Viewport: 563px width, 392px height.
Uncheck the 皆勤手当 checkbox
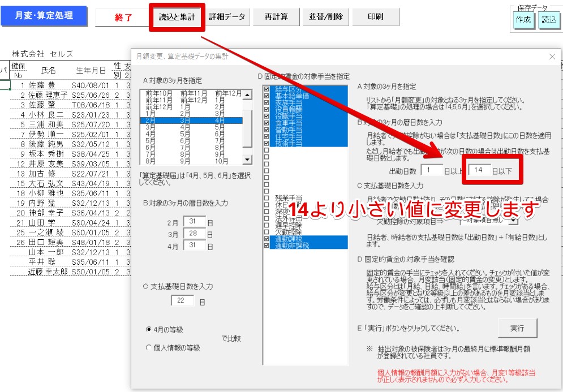pos(267,130)
